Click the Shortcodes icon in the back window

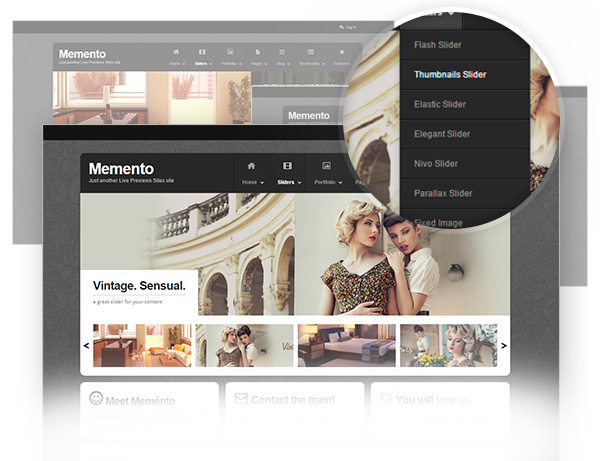tap(311, 52)
